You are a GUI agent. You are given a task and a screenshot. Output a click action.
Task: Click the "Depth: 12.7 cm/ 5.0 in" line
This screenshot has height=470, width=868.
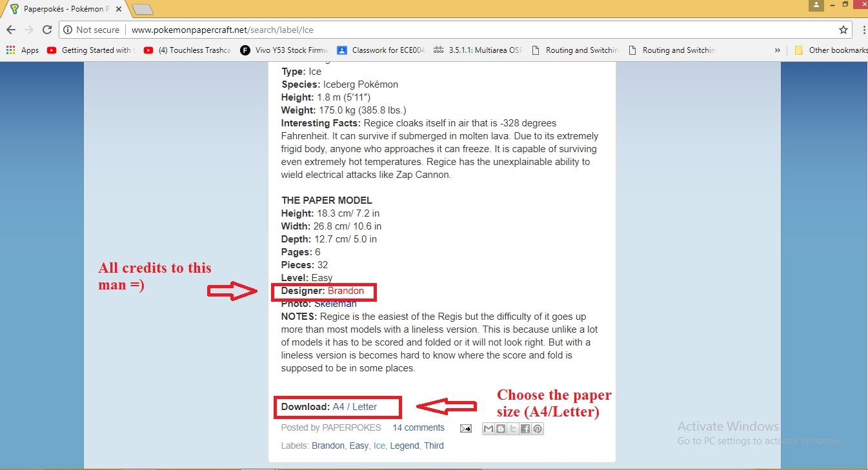(x=329, y=239)
